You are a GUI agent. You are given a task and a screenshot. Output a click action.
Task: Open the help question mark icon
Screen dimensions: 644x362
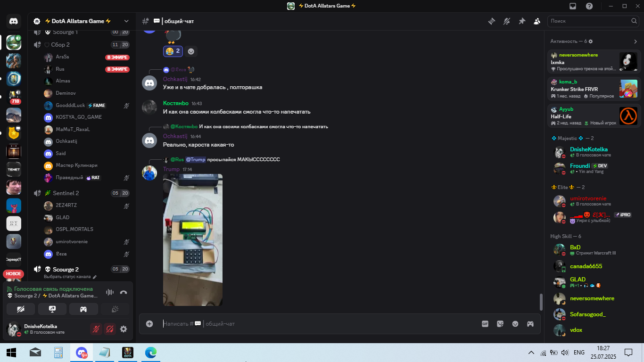pyautogui.click(x=589, y=6)
